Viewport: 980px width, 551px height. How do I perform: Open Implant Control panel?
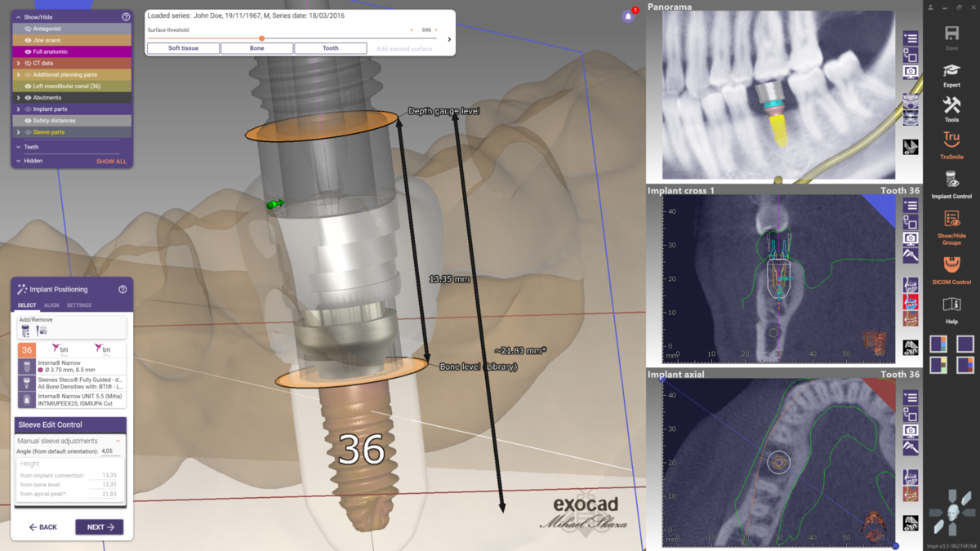click(951, 185)
